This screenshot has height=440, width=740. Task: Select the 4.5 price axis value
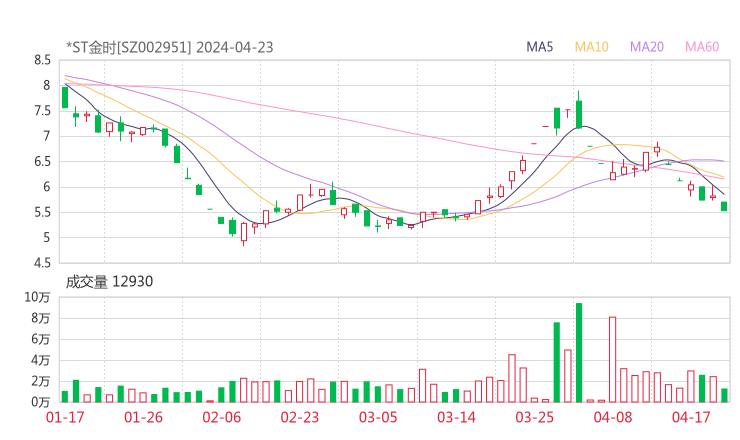42,263
